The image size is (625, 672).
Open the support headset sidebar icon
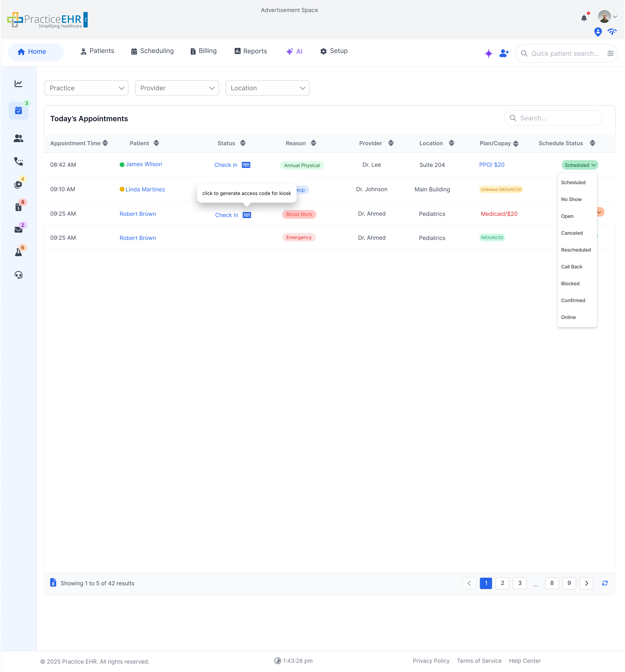[19, 275]
